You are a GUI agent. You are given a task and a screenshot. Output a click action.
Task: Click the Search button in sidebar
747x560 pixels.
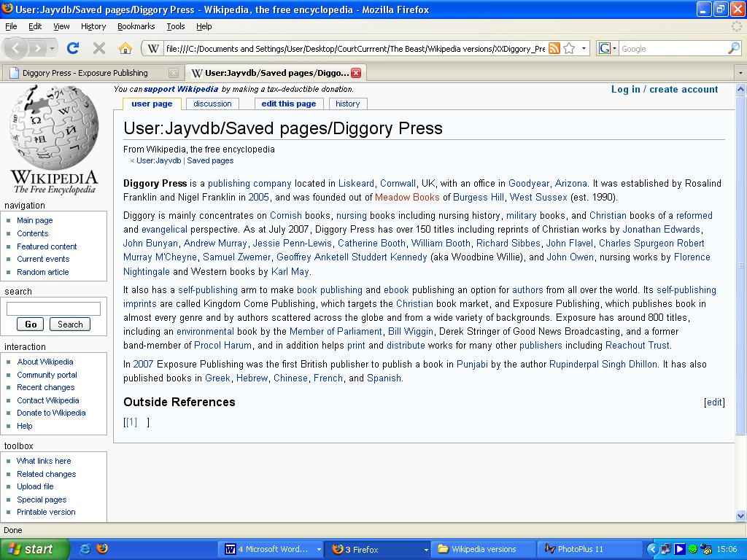pos(70,324)
